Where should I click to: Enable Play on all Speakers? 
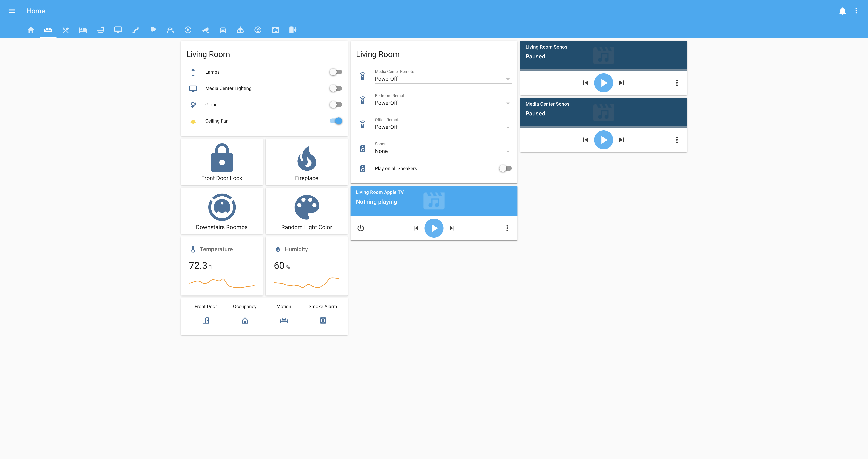pos(505,169)
